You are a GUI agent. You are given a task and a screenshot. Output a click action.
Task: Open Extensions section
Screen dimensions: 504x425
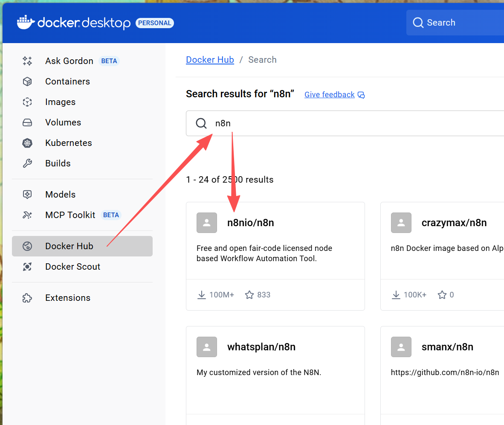click(82, 298)
